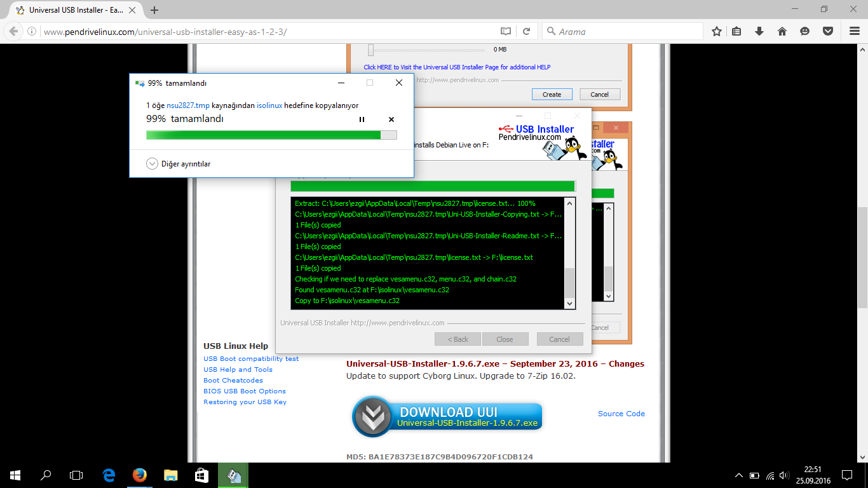The image size is (868, 488).
Task: Toggle reader view icon in address bar
Action: coord(505,31)
